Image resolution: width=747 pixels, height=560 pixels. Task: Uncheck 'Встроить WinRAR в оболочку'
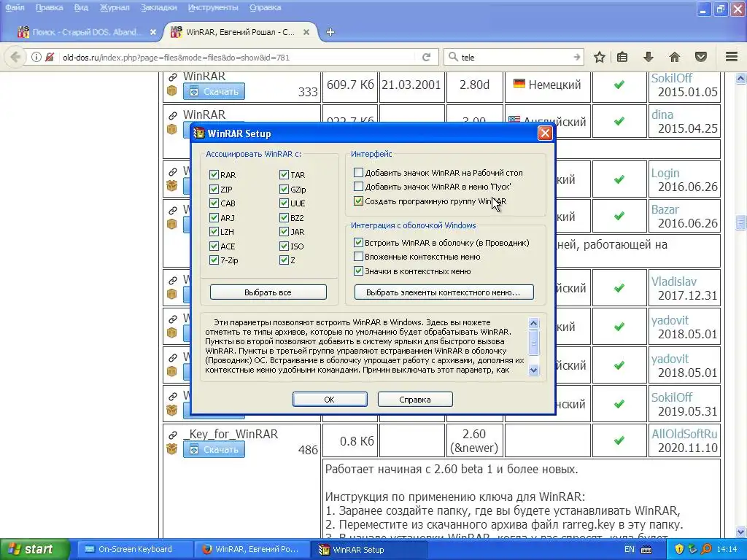(358, 242)
